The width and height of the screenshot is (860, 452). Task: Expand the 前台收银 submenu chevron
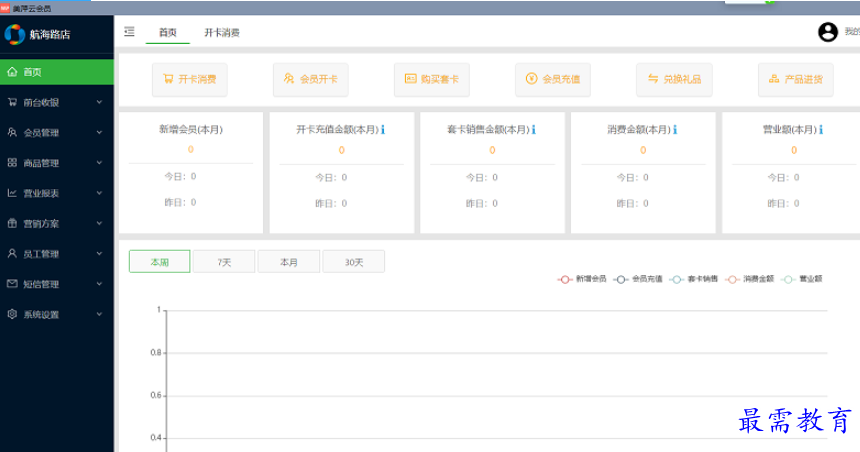(99, 102)
